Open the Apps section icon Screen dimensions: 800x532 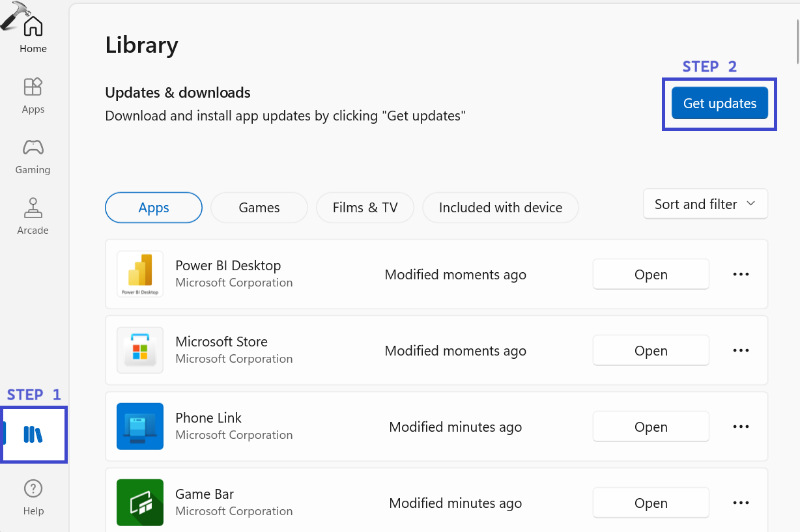(33, 87)
